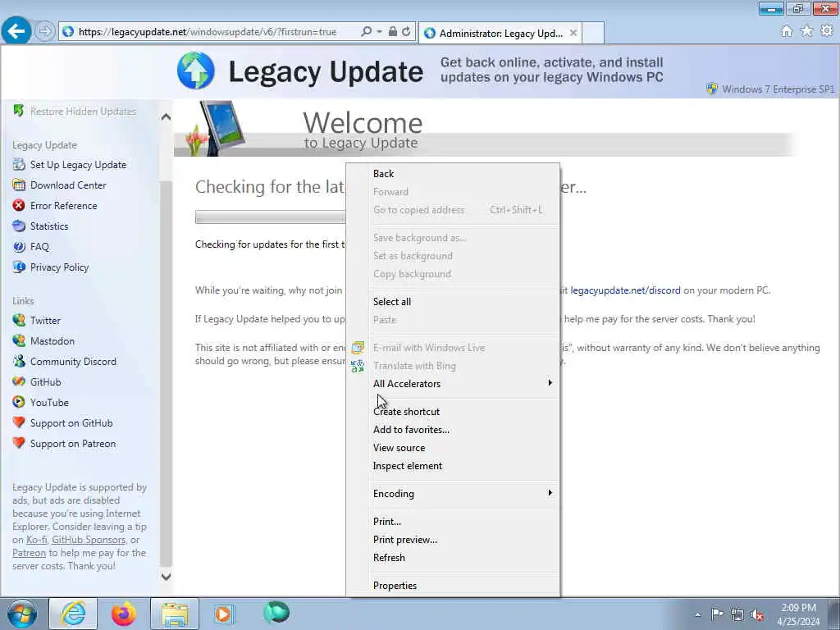Click the network tray icon

tap(737, 614)
